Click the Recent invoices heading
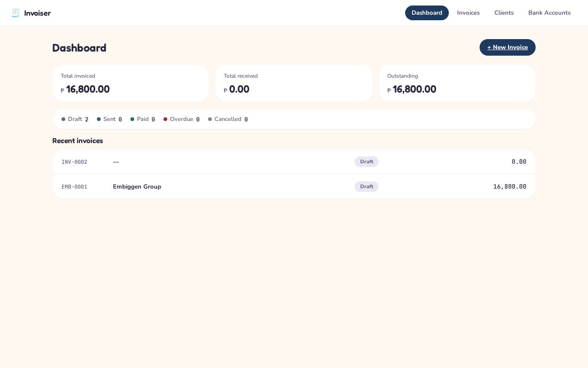Screen dimensions: 588x368 [x=78, y=141]
